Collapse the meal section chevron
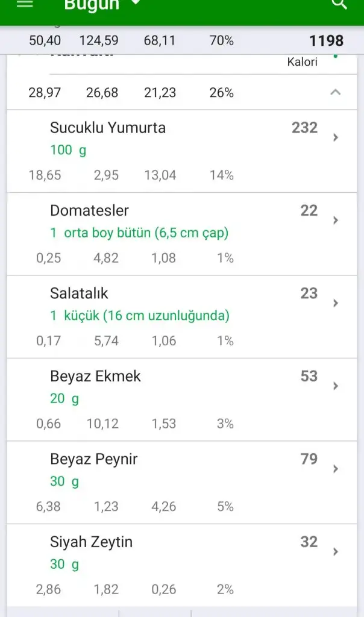This screenshot has width=364, height=617. [x=336, y=92]
